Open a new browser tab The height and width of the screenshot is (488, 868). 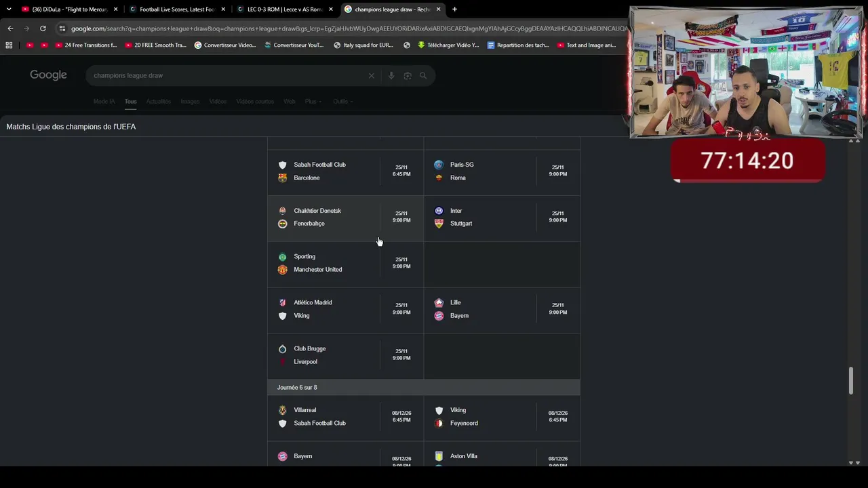454,9
